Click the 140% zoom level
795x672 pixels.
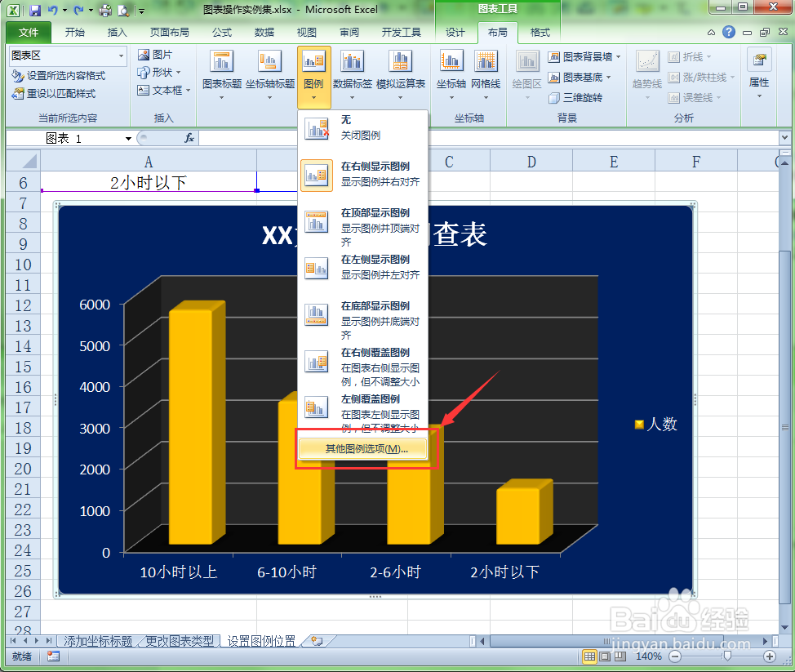click(x=648, y=656)
